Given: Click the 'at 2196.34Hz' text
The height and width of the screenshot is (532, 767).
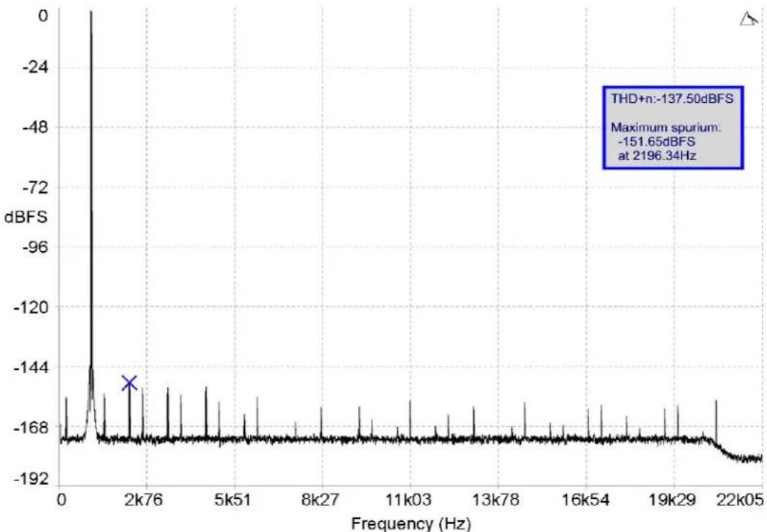Looking at the screenshot, I should [x=657, y=156].
